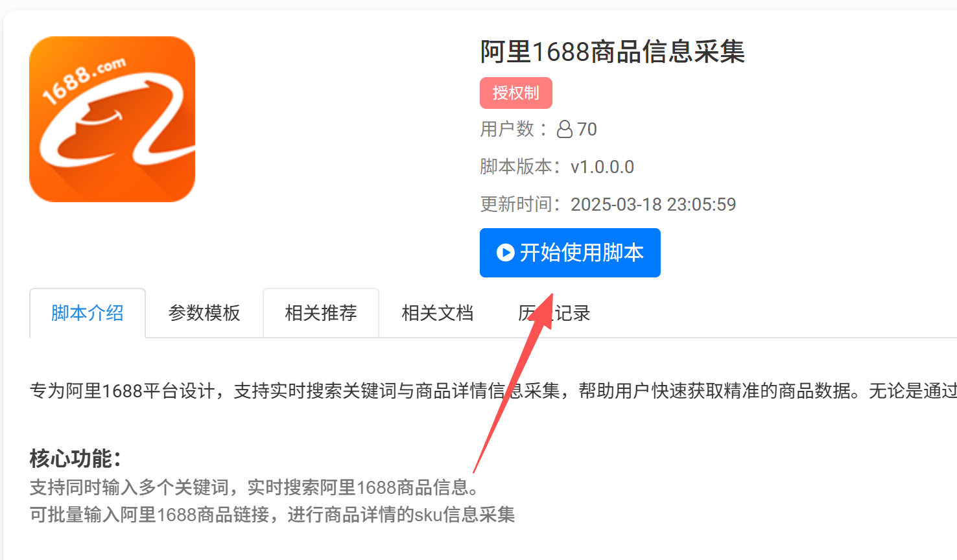Click the line 可批量输入阿里1688商品链接
The height and width of the screenshot is (560, 957).
pos(272,515)
